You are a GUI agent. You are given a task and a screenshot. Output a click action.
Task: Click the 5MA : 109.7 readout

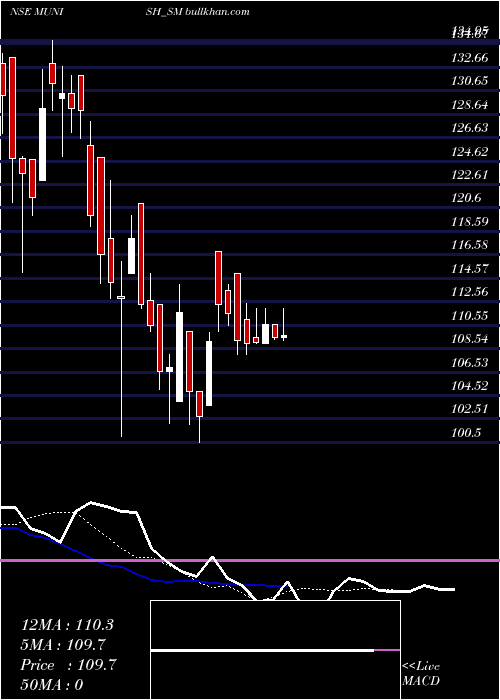pos(63,645)
